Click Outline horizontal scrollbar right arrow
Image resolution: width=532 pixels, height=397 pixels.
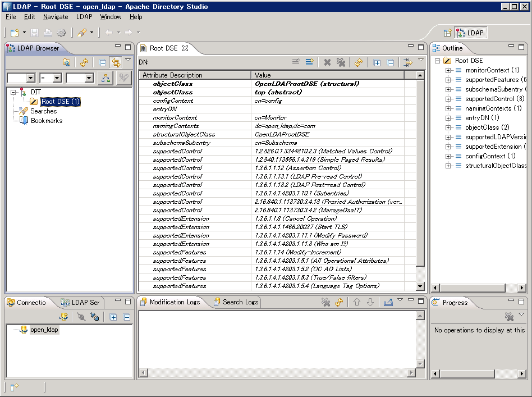point(522,288)
